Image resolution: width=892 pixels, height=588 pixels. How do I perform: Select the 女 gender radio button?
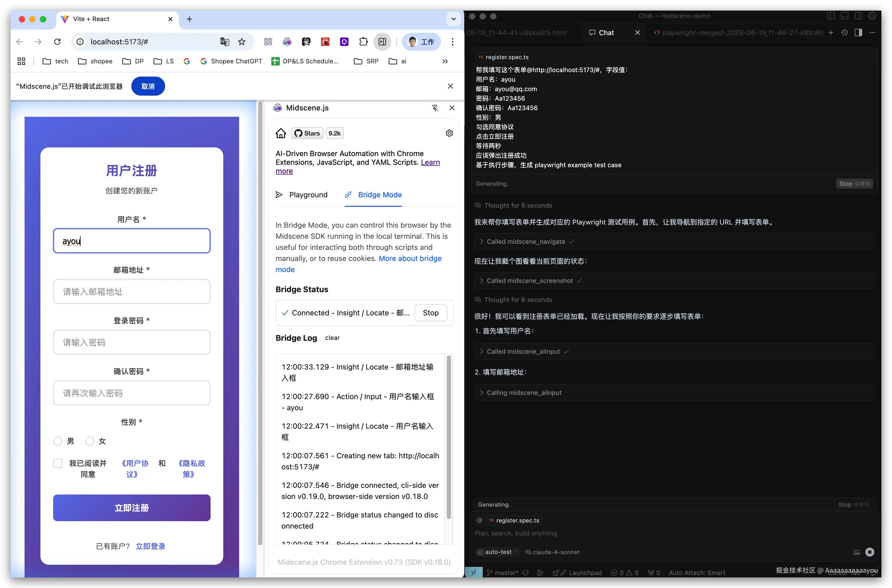[90, 441]
